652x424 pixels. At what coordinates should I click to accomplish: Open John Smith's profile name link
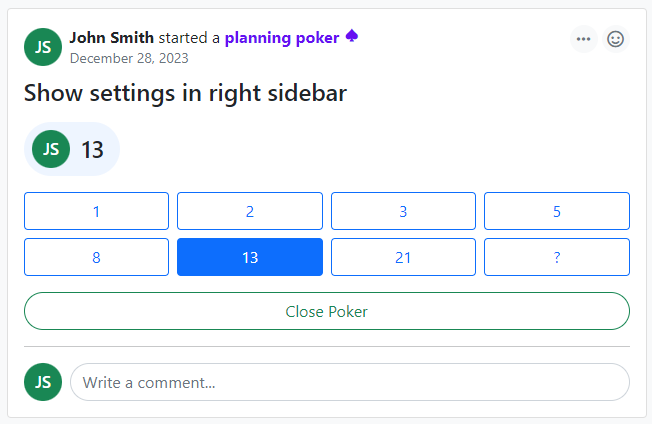[112, 38]
